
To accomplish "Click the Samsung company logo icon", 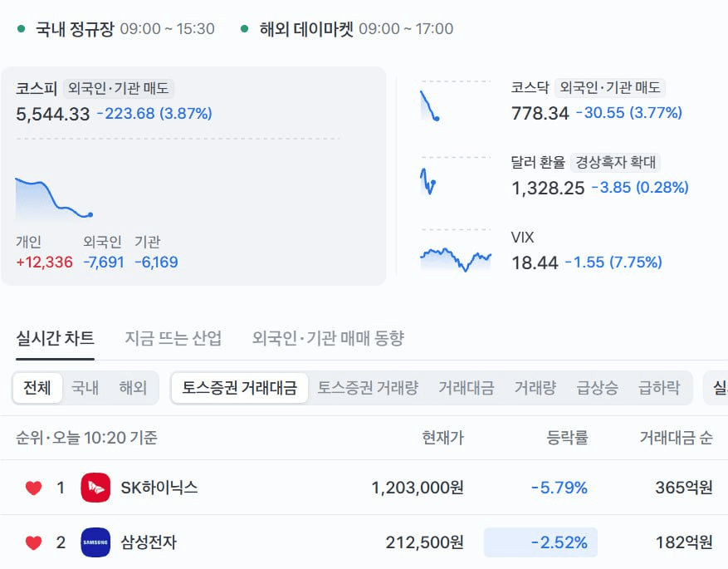I will [95, 542].
